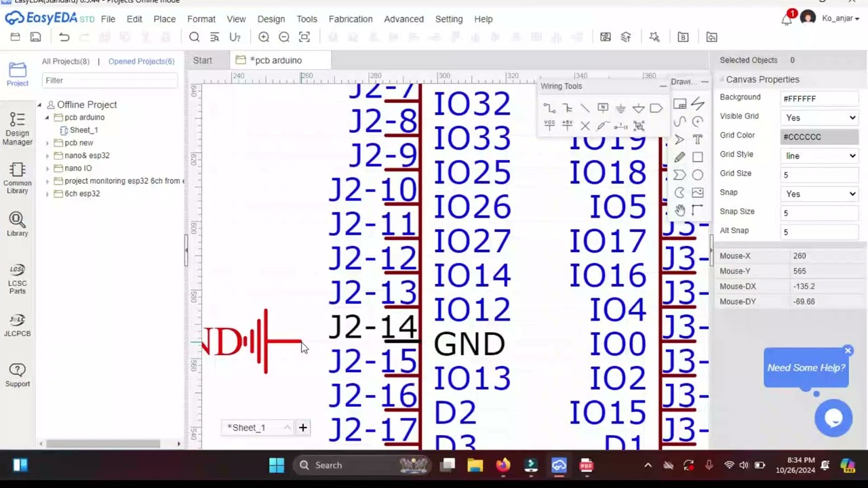Viewport: 868px width, 488px height.
Task: Minimize the Wiring Tools panel
Action: 663,86
